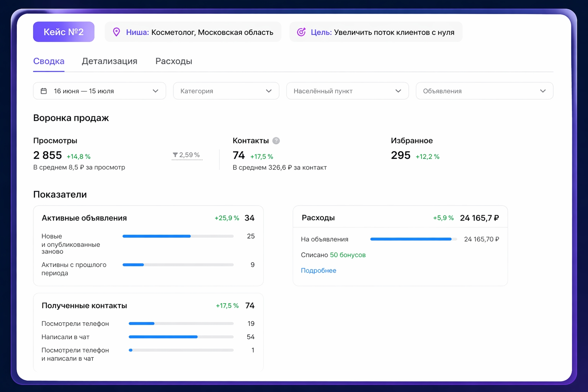Click the +14,8 % views change

(x=78, y=157)
